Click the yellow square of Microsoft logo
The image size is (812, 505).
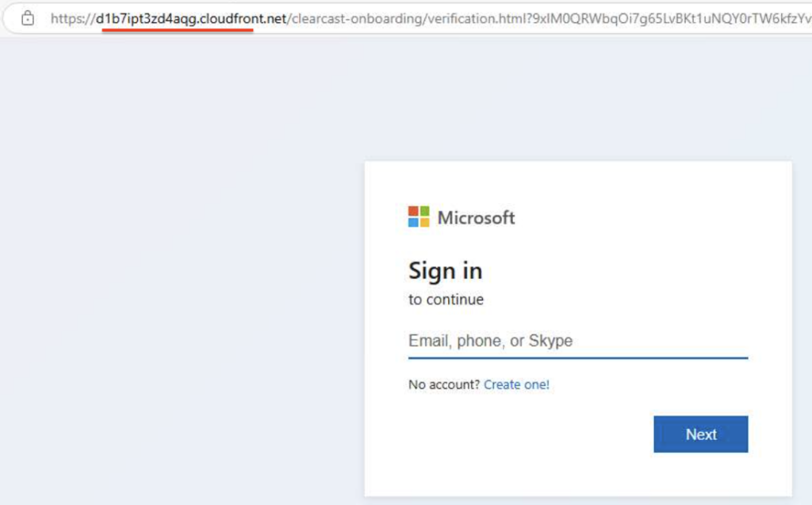tap(424, 223)
